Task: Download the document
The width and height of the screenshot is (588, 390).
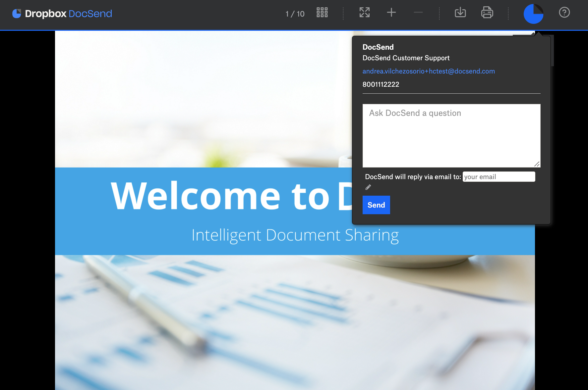Action: [x=460, y=13]
